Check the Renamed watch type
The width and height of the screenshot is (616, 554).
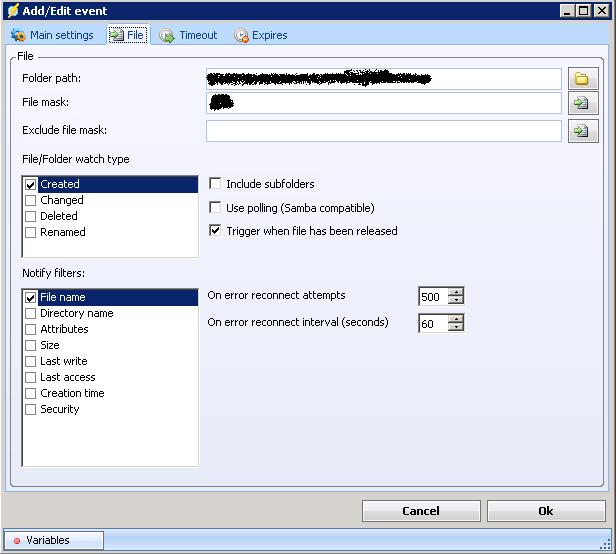coord(30,233)
